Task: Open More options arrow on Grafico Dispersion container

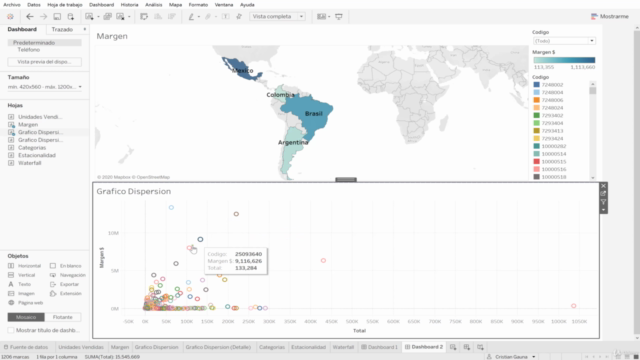Action: [x=603, y=210]
